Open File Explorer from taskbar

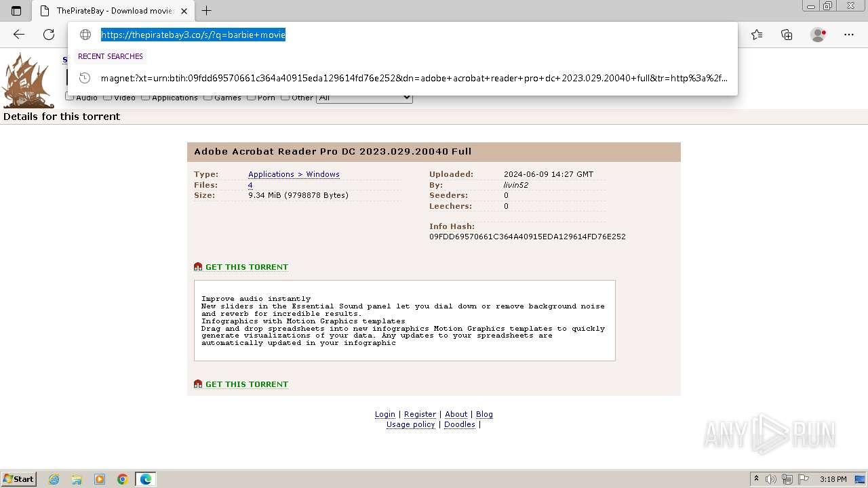(x=77, y=479)
